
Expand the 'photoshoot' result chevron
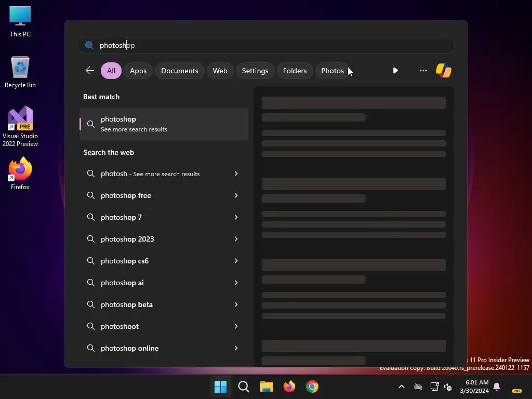[x=236, y=326]
